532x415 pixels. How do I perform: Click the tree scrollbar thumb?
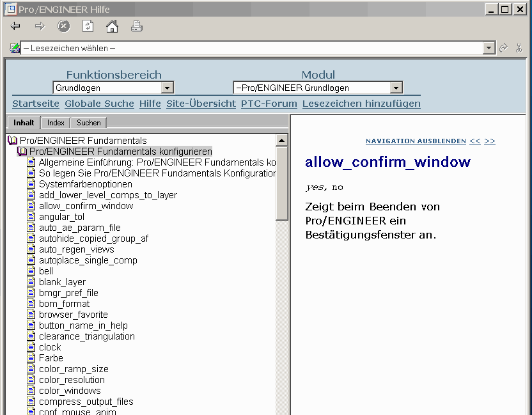(282, 184)
